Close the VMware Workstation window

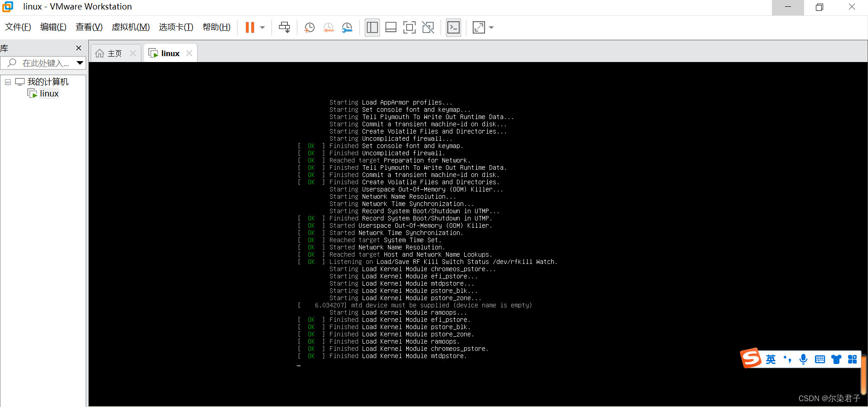click(x=852, y=7)
